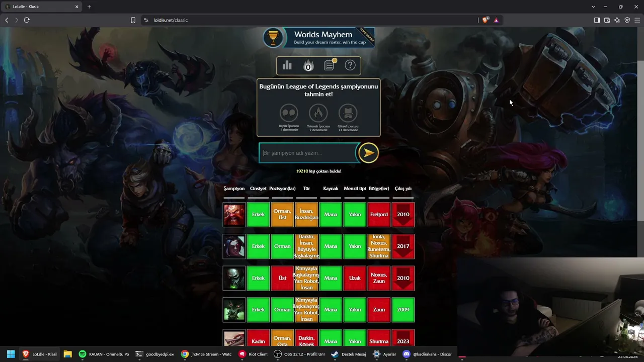Click the 2010 Freljord row champion portrait

click(234, 215)
